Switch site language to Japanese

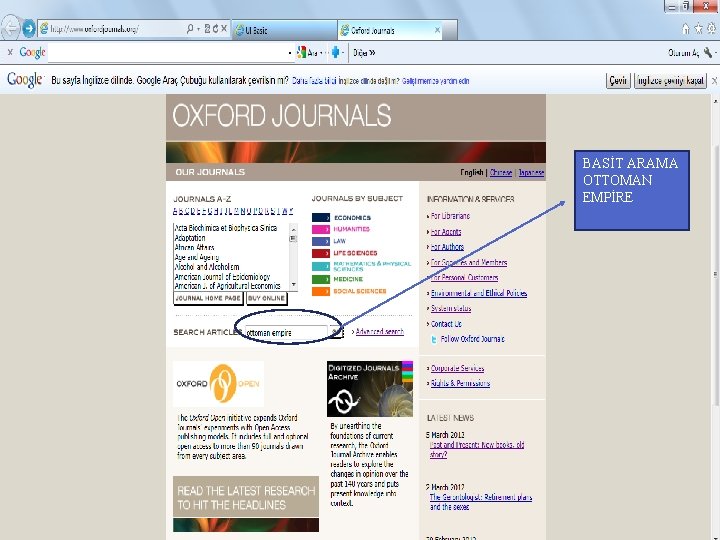pyautogui.click(x=531, y=172)
